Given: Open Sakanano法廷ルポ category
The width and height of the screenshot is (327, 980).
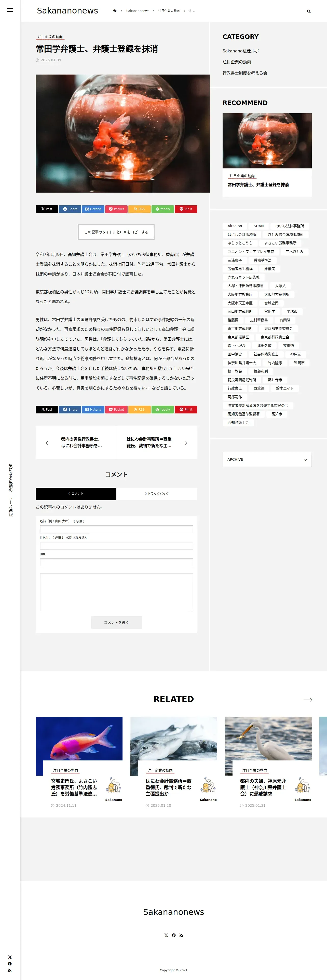Looking at the screenshot, I should (x=241, y=51).
